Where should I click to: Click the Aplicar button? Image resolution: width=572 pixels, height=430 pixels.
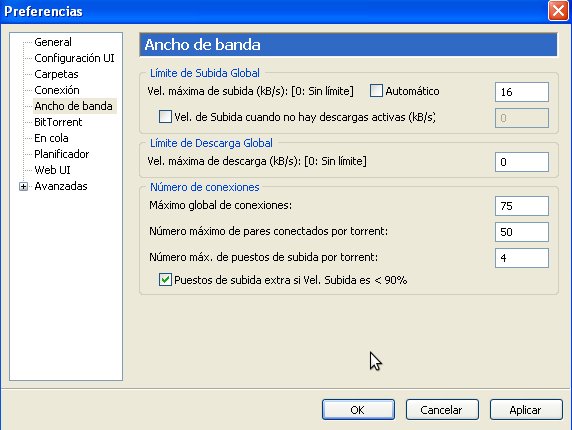(526, 410)
